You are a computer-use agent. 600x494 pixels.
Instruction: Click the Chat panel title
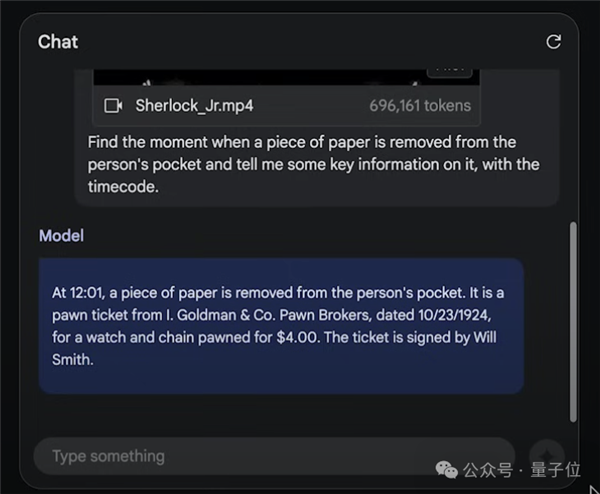tap(58, 41)
